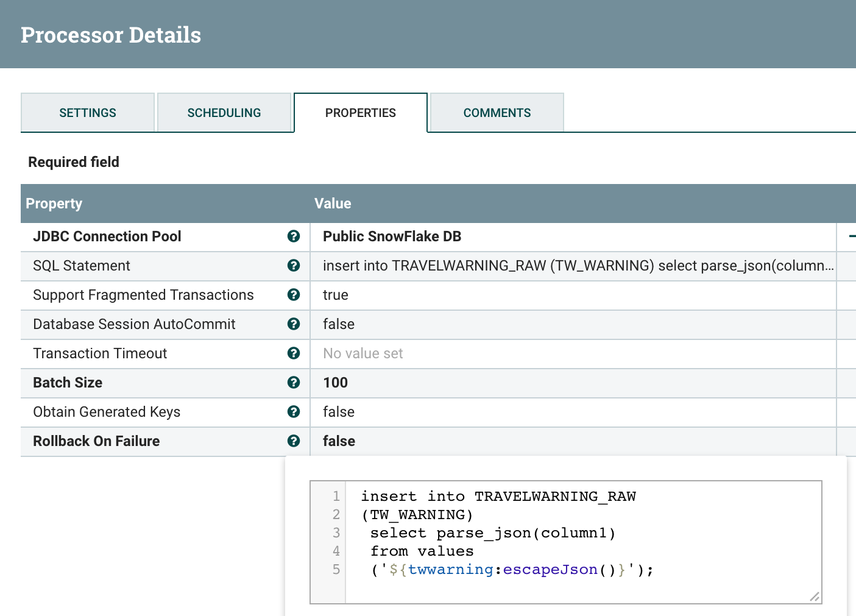Select Support Fragmented Transactions property name

coord(143,295)
